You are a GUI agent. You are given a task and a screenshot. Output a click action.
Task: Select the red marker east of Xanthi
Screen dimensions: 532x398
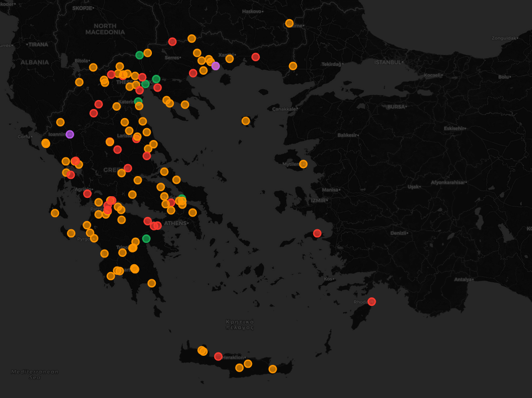(x=256, y=57)
